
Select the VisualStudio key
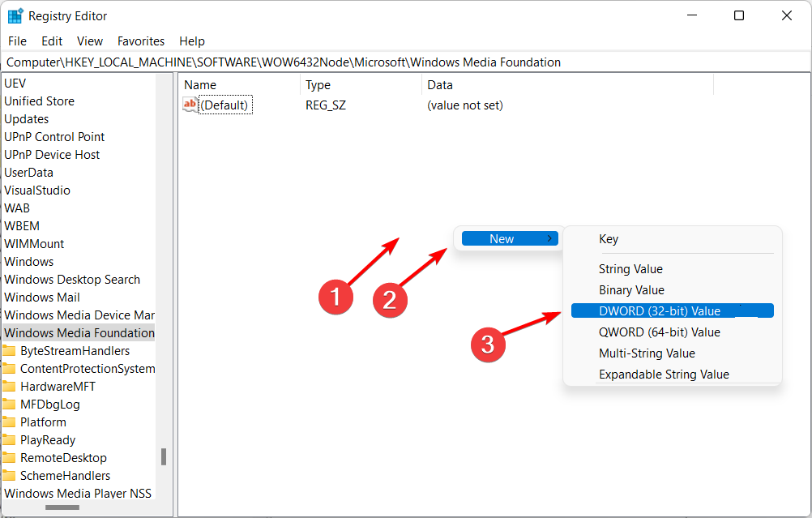coord(36,191)
